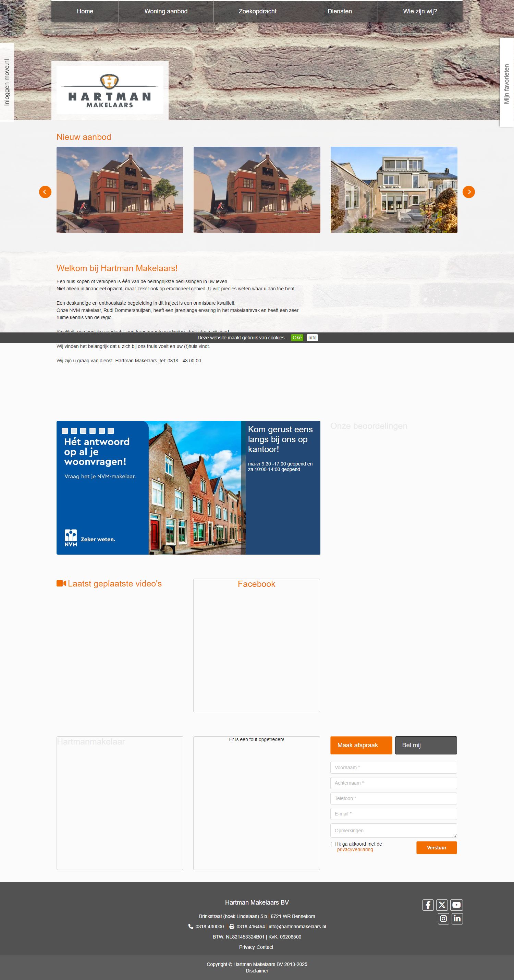Image resolution: width=514 pixels, height=980 pixels.
Task: Click the cookie Info button
Action: [312, 337]
